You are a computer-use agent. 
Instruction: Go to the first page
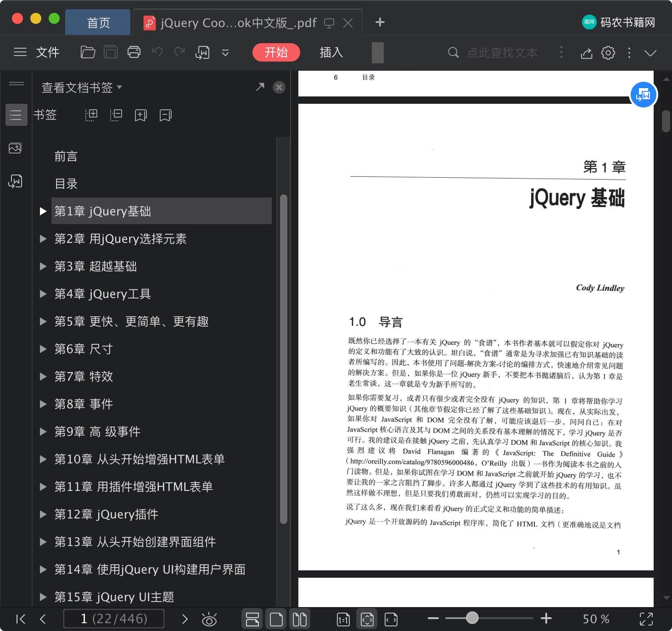(21, 619)
